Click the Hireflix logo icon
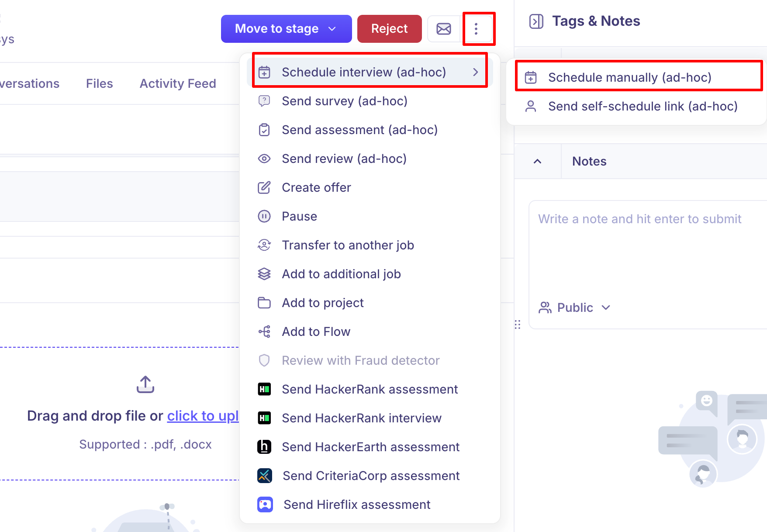 pyautogui.click(x=265, y=504)
